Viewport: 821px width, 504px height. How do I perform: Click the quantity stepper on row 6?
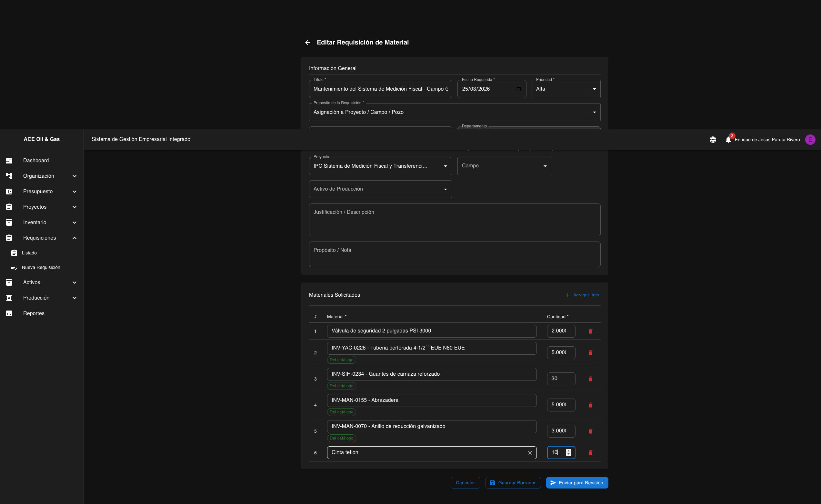[568, 452]
